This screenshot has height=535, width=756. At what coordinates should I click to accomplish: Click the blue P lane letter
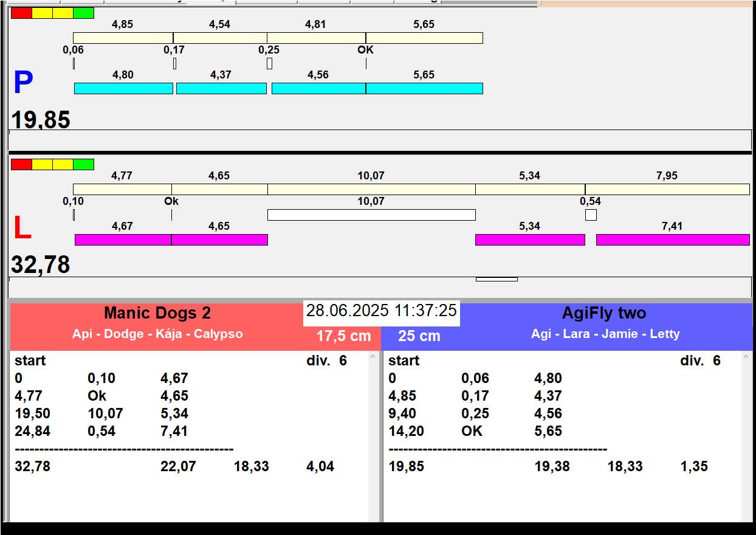tap(23, 83)
